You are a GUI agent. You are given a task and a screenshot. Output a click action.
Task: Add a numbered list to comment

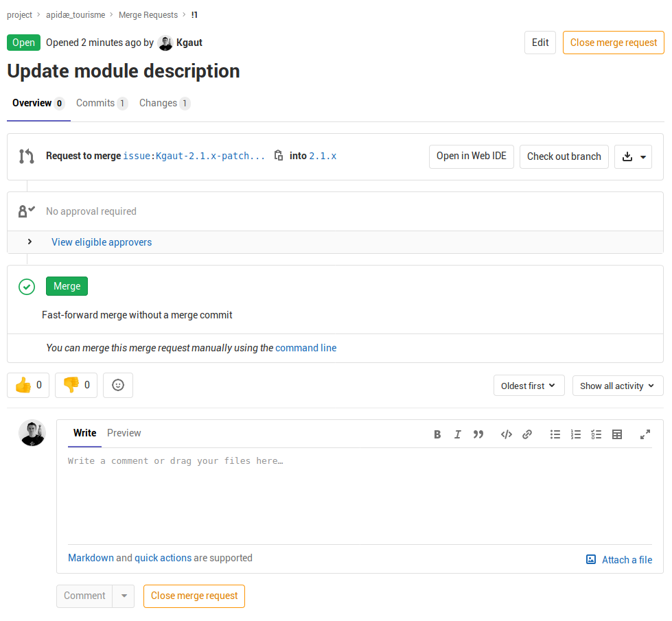click(x=576, y=434)
